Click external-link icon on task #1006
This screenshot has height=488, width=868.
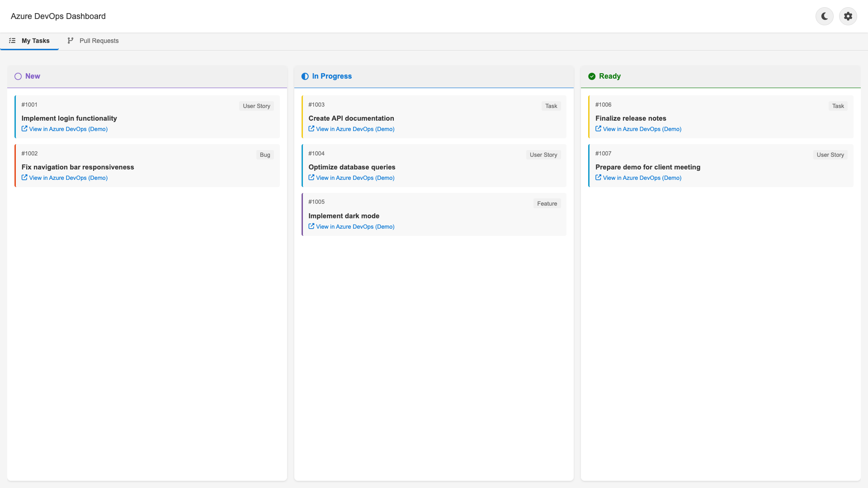tap(598, 129)
